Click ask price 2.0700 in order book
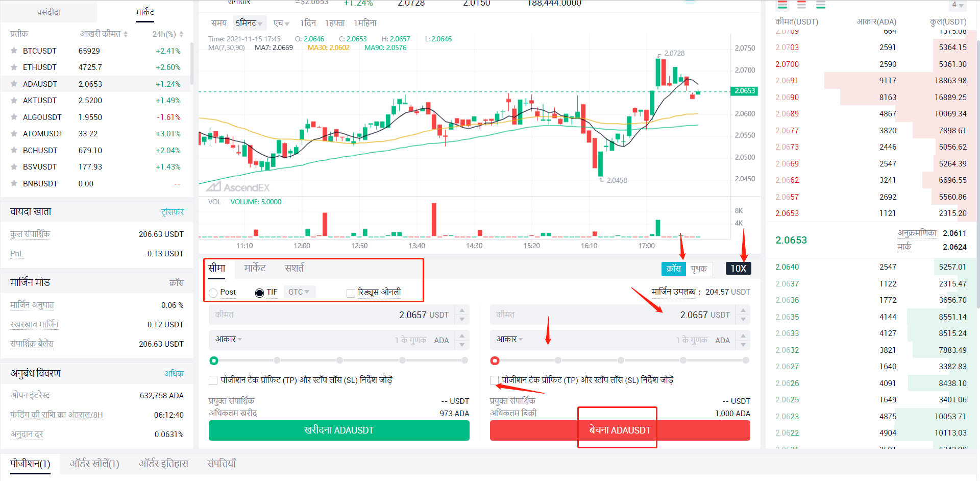Screen dimensions: 980x481 pos(787,64)
